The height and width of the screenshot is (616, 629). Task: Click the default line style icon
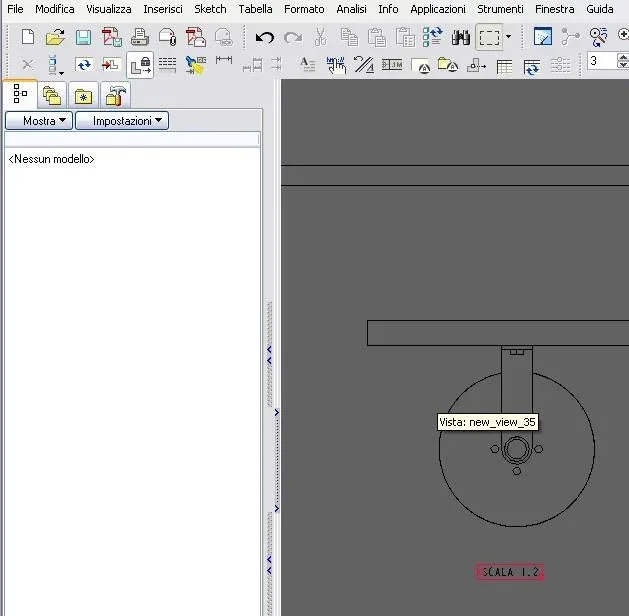point(364,64)
